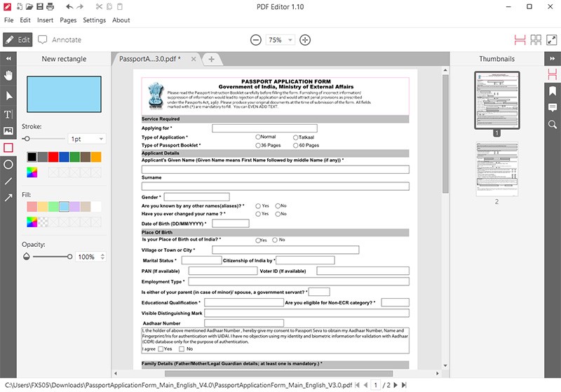Viewport: 561px width, 392px height.
Task: Open file with the folder icon
Action: pos(29,6)
